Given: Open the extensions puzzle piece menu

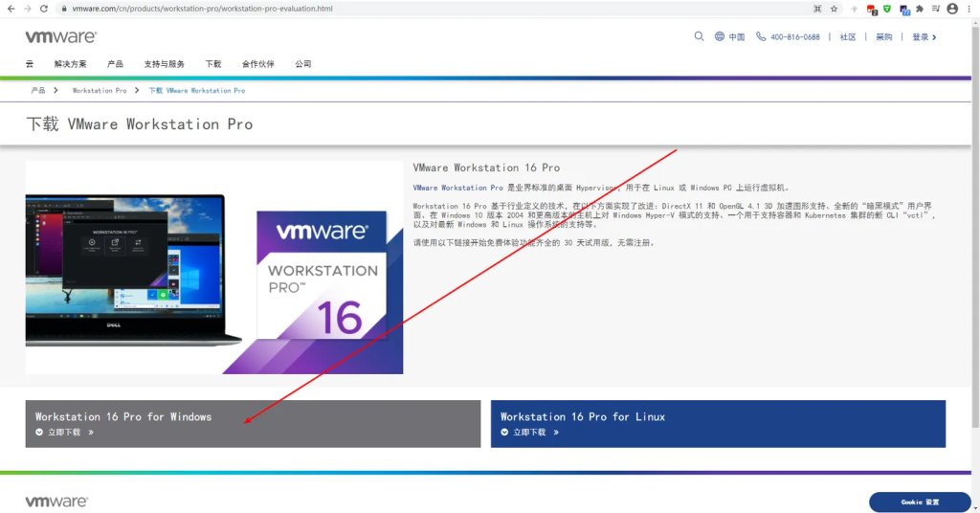Looking at the screenshot, I should point(920,9).
